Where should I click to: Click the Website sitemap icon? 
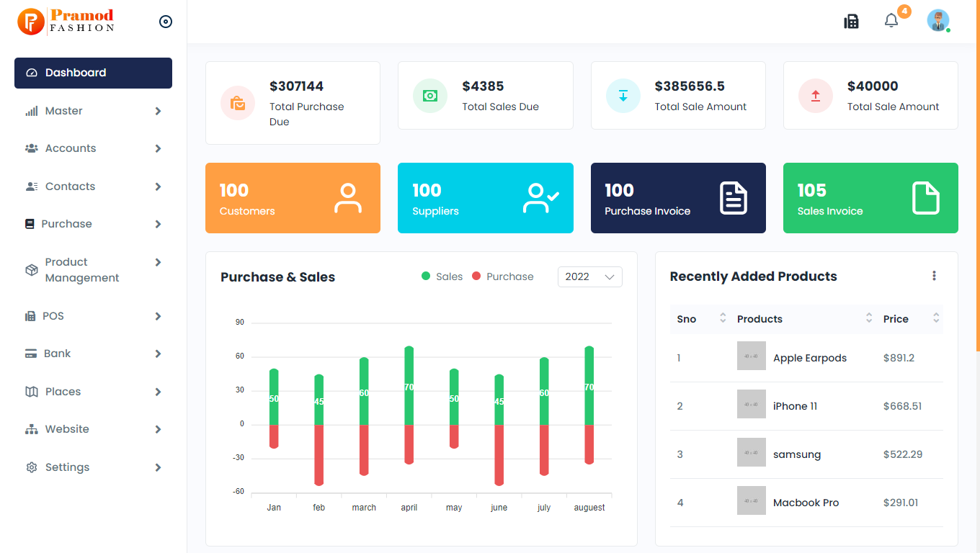tap(32, 429)
